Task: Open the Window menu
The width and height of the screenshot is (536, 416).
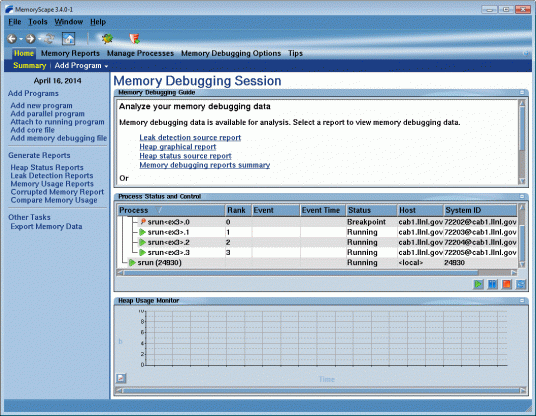Action: click(x=69, y=22)
